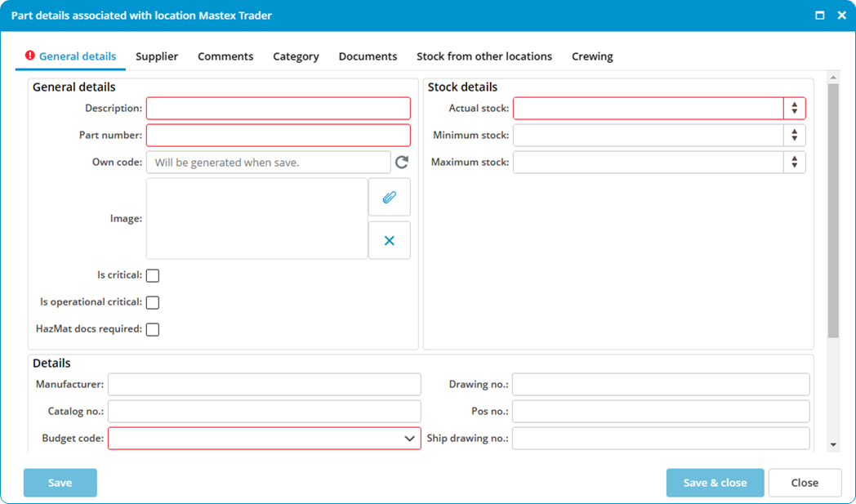This screenshot has width=856, height=504.
Task: Click the Catalog no. field
Action: [x=264, y=411]
